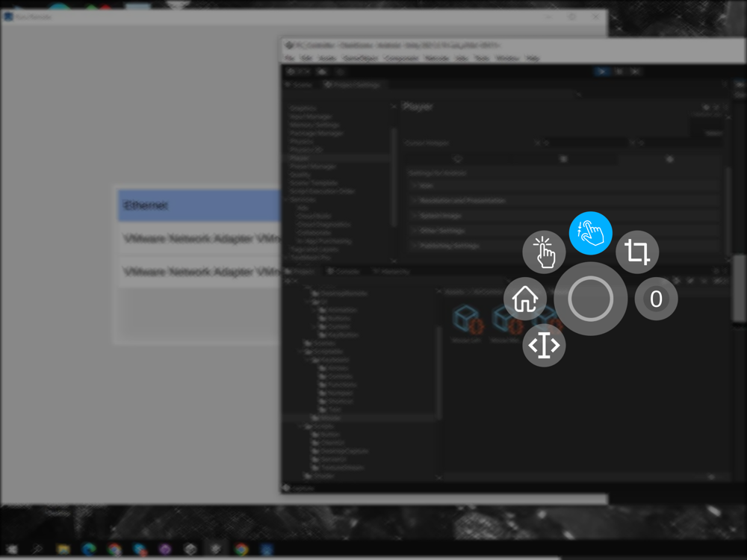Activate the crop tool in radial menu

click(x=637, y=252)
